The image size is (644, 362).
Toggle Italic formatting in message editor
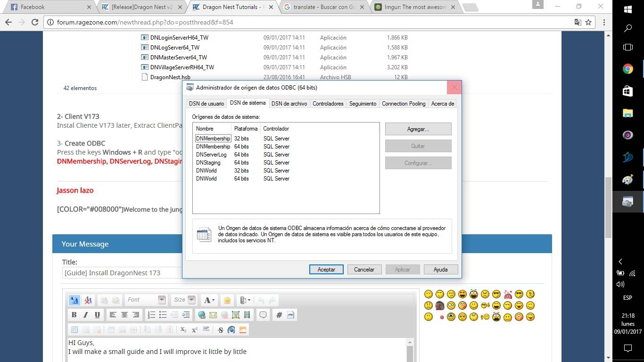85,315
